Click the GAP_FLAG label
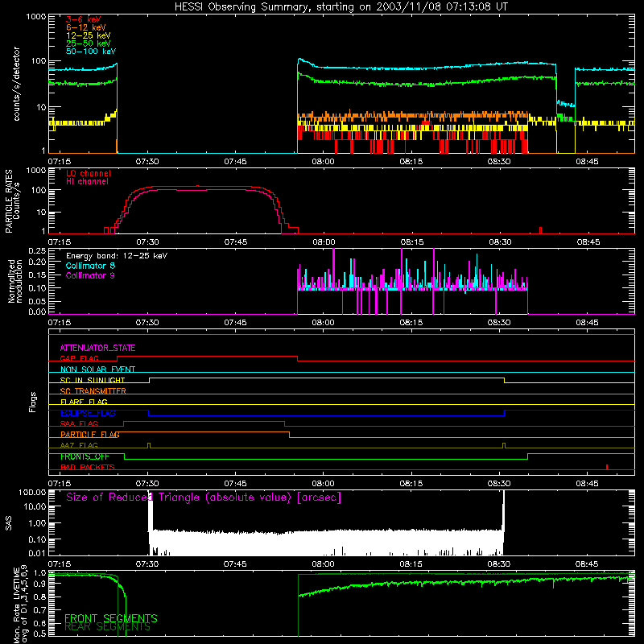644x644 pixels. [79, 358]
